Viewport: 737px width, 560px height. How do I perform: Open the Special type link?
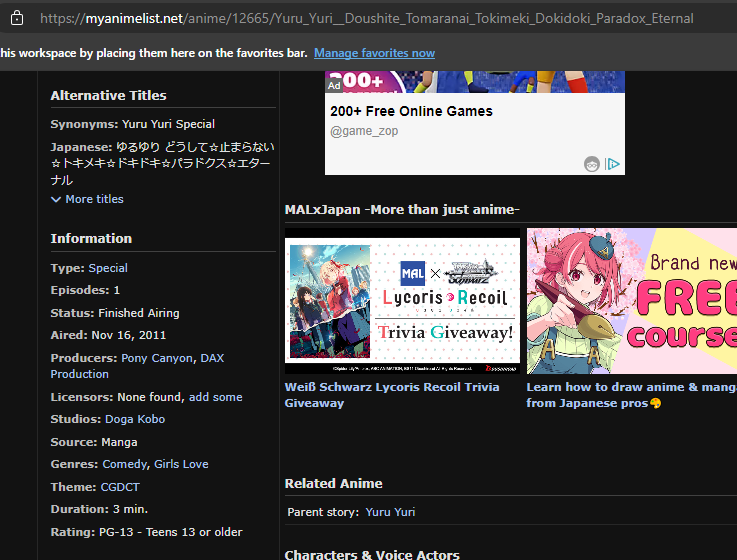[x=108, y=268]
